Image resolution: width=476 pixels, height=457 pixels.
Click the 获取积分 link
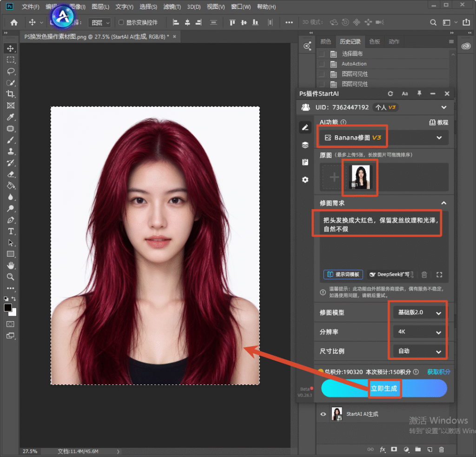pyautogui.click(x=439, y=372)
